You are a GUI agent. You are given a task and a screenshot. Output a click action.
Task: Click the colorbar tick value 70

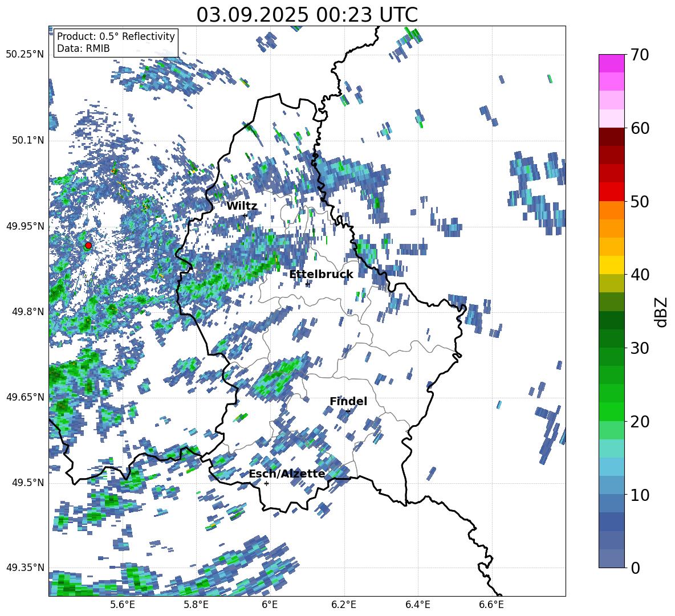pyautogui.click(x=640, y=55)
